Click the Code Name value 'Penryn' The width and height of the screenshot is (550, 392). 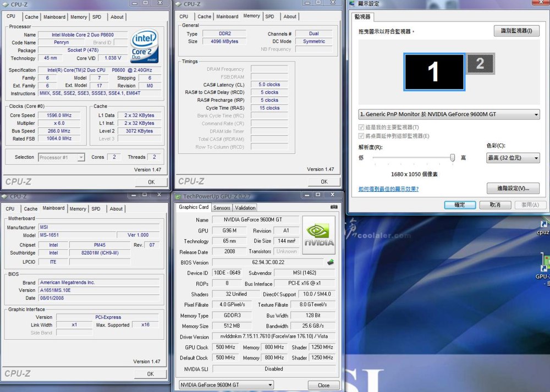(x=62, y=42)
